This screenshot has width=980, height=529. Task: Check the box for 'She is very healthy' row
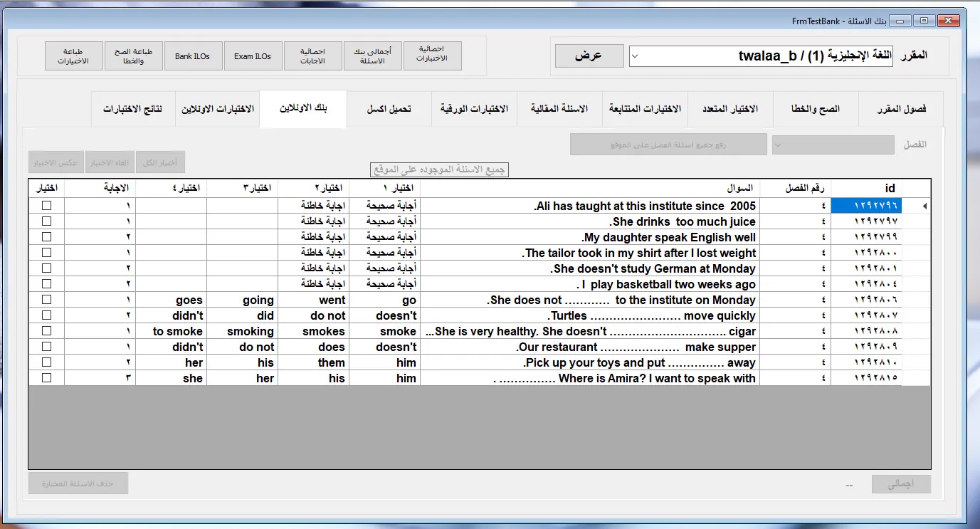(x=47, y=331)
